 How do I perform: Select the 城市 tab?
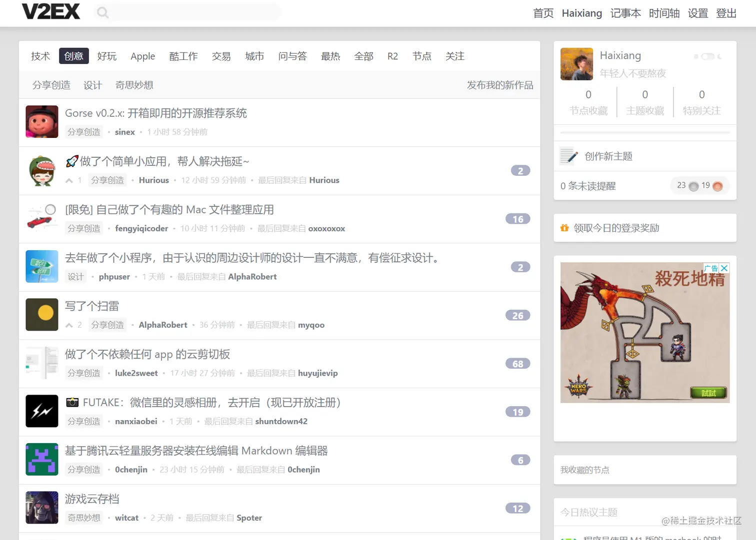click(254, 56)
